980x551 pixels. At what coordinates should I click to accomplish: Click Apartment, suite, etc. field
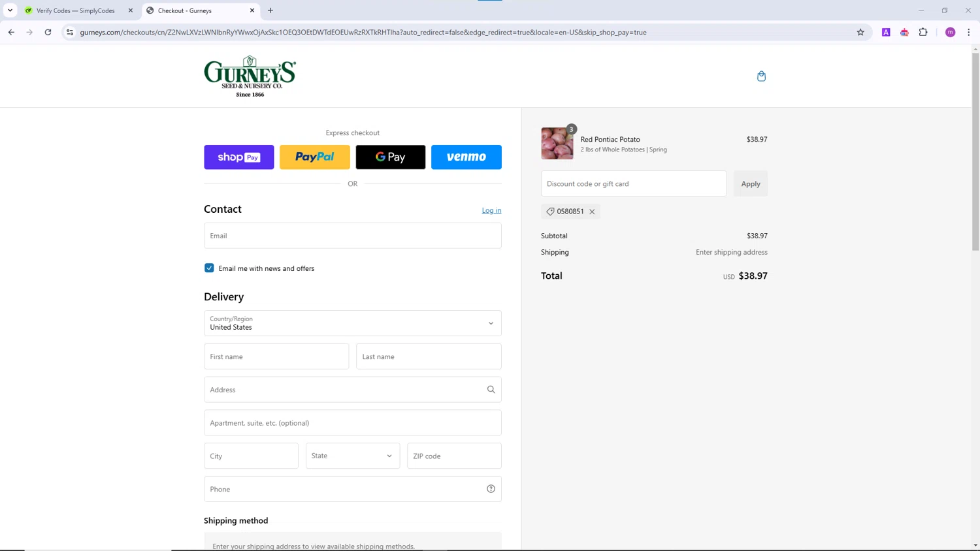coord(353,423)
